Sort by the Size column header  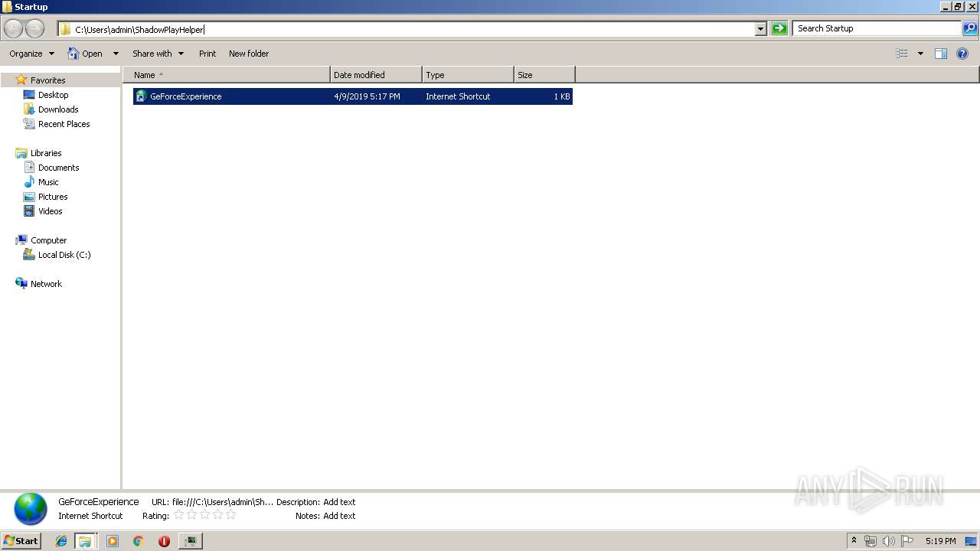click(x=544, y=75)
